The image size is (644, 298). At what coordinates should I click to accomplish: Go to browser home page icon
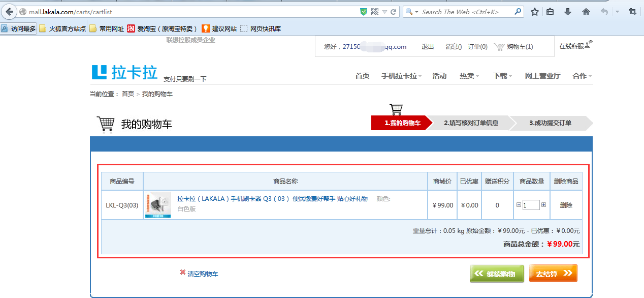(x=586, y=12)
